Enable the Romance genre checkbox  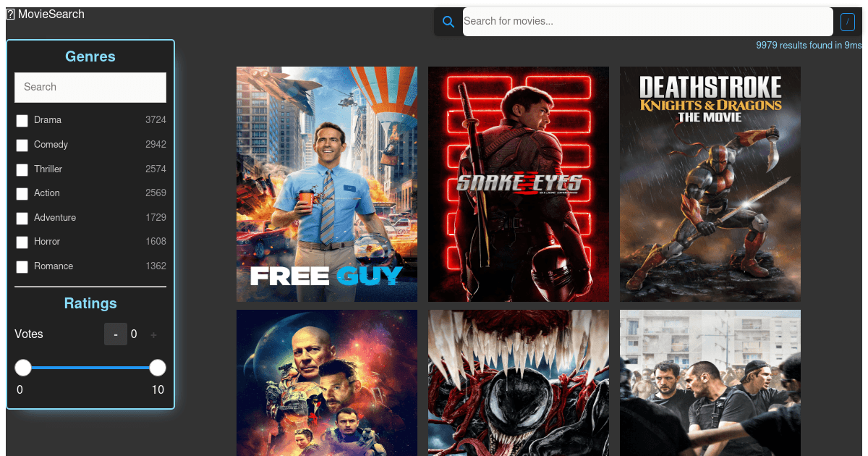click(22, 267)
